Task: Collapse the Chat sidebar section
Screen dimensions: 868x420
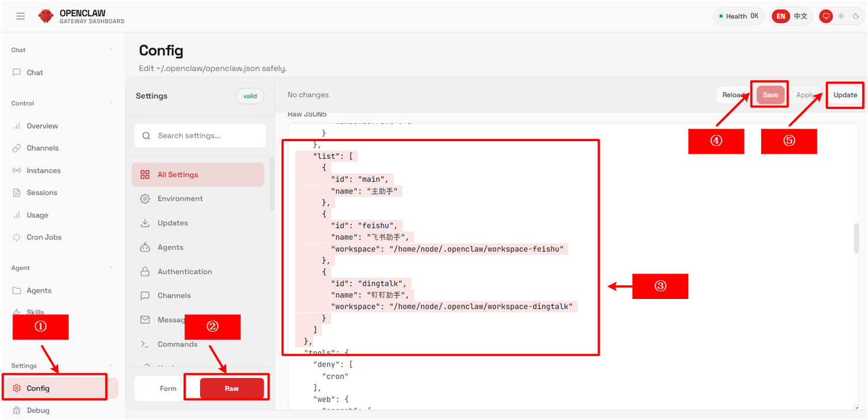Action: (111, 50)
